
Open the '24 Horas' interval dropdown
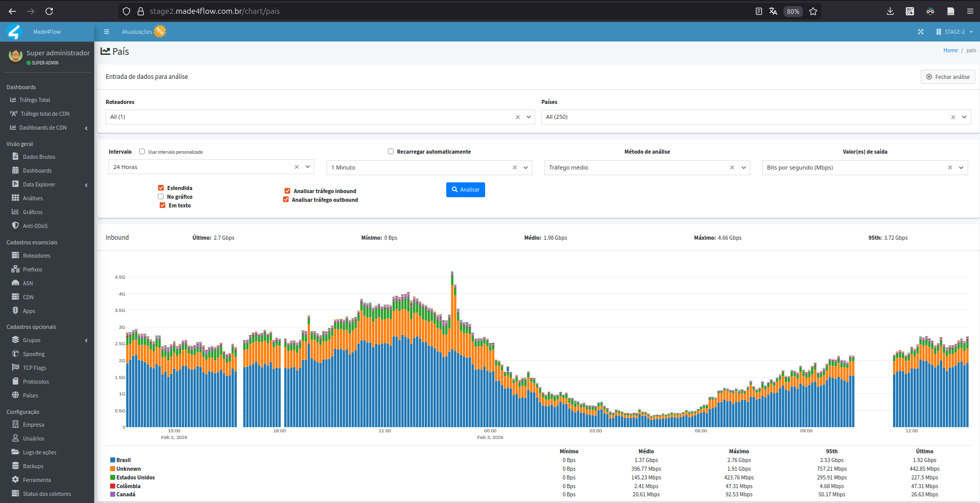[308, 167]
